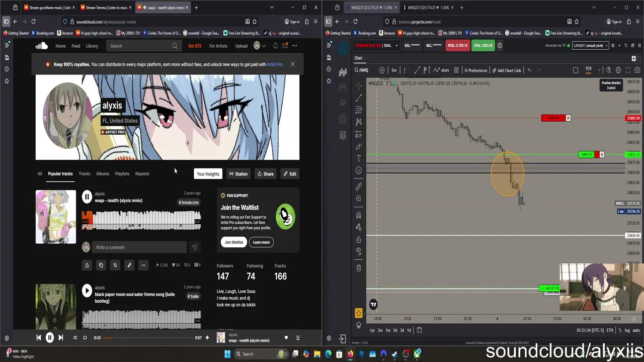Open chart settings gear icon

coord(618,70)
